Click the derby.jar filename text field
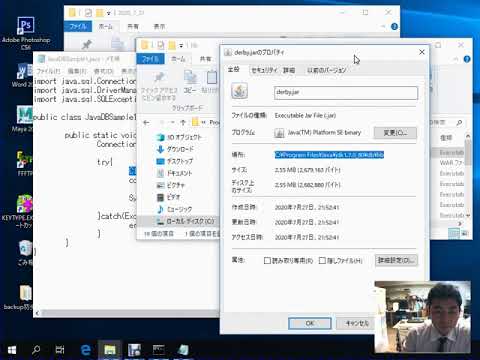The height and width of the screenshot is (360, 480). tap(346, 93)
